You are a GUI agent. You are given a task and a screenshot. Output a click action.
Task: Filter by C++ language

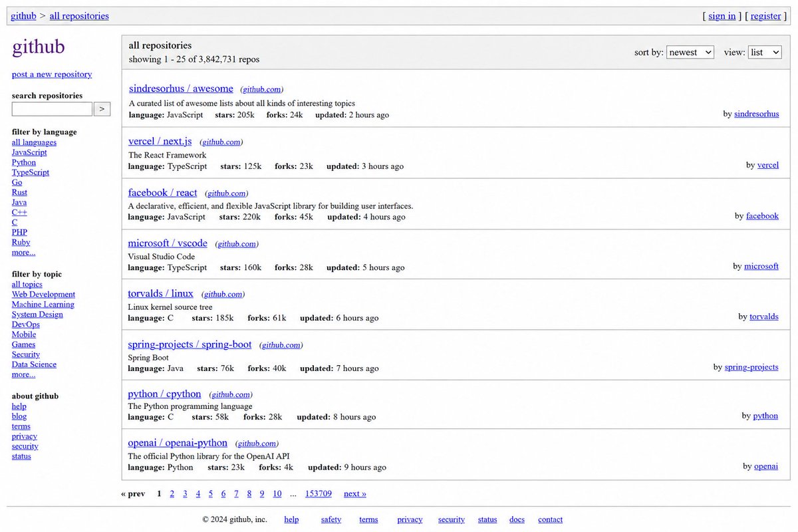19,212
